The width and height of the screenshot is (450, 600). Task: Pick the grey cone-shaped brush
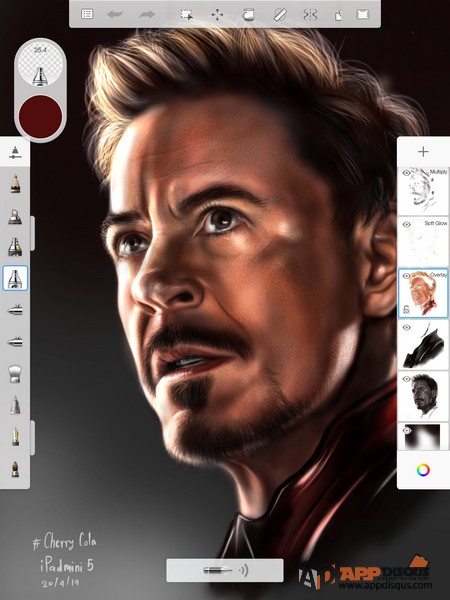(15, 405)
